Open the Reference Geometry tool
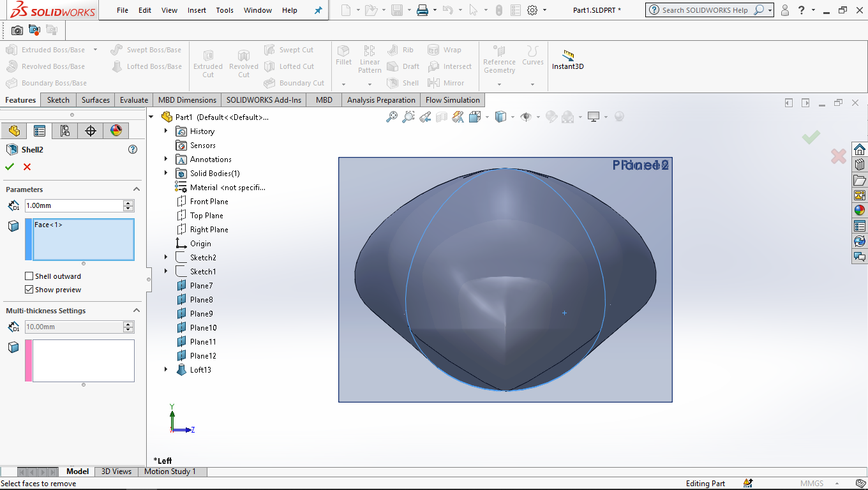Screen dimensions: 868x490 tap(499, 61)
